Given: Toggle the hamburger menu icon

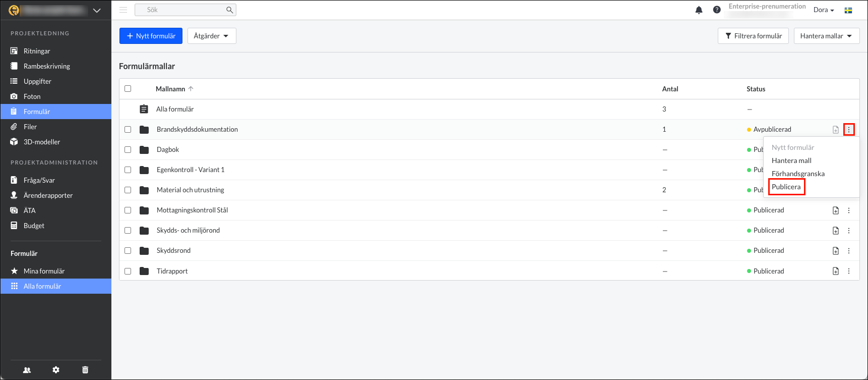Looking at the screenshot, I should tap(123, 10).
